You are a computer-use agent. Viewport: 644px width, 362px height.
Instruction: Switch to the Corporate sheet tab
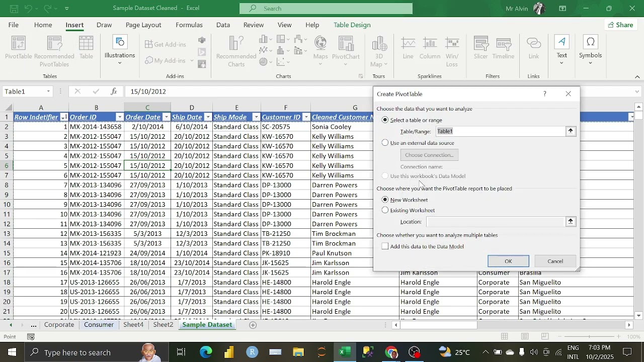tap(59, 325)
